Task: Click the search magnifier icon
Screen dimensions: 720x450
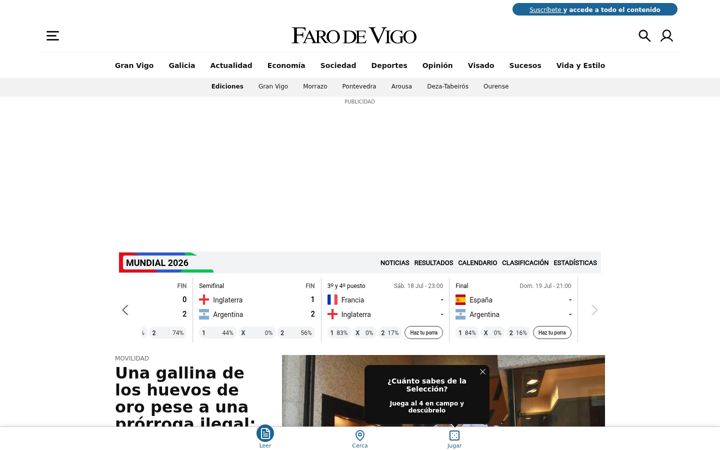Action: (644, 36)
